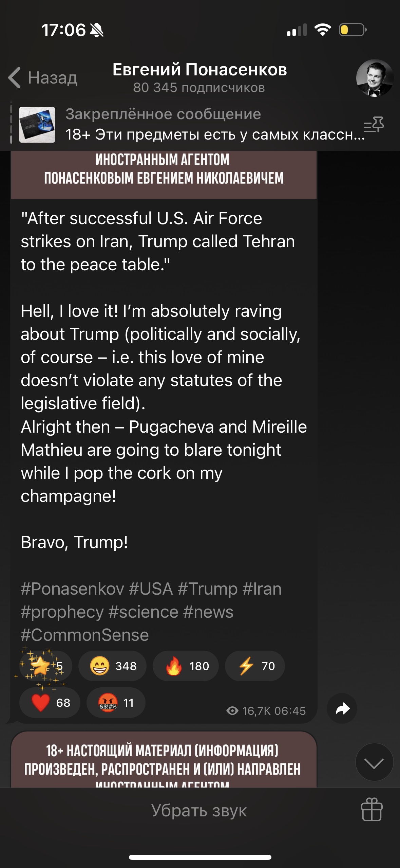The image size is (400, 868).
Task: Open the #CommonSense hashtag
Action: click(x=85, y=635)
